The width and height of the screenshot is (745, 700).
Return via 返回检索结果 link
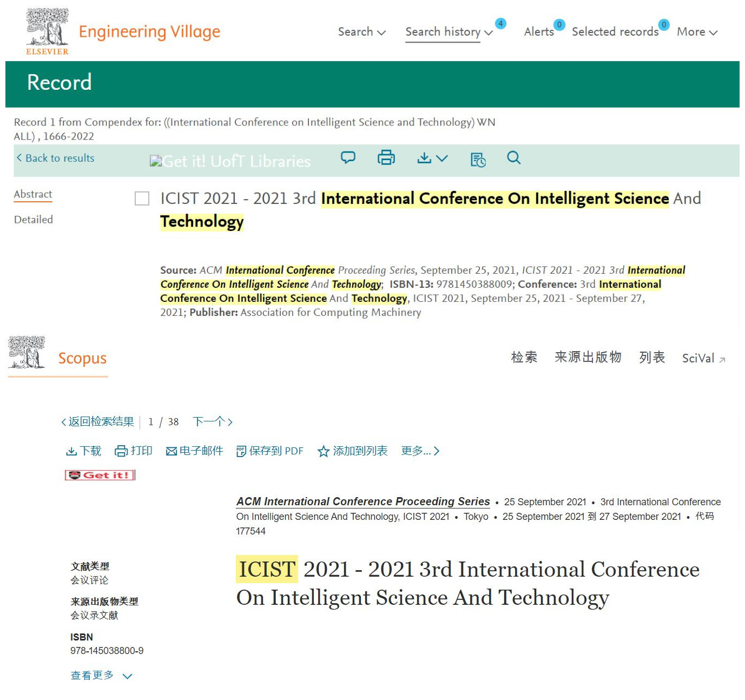click(97, 422)
